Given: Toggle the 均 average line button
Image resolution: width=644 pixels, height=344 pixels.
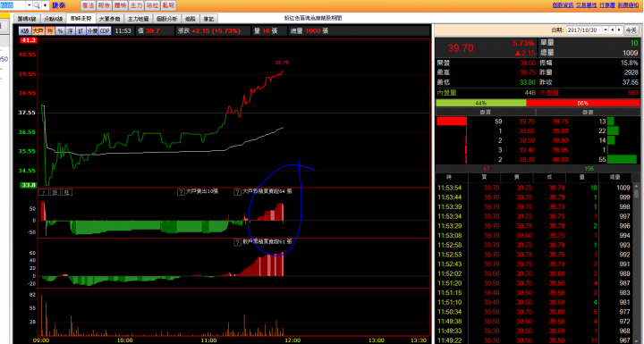Looking at the screenshot, I should pos(50,31).
